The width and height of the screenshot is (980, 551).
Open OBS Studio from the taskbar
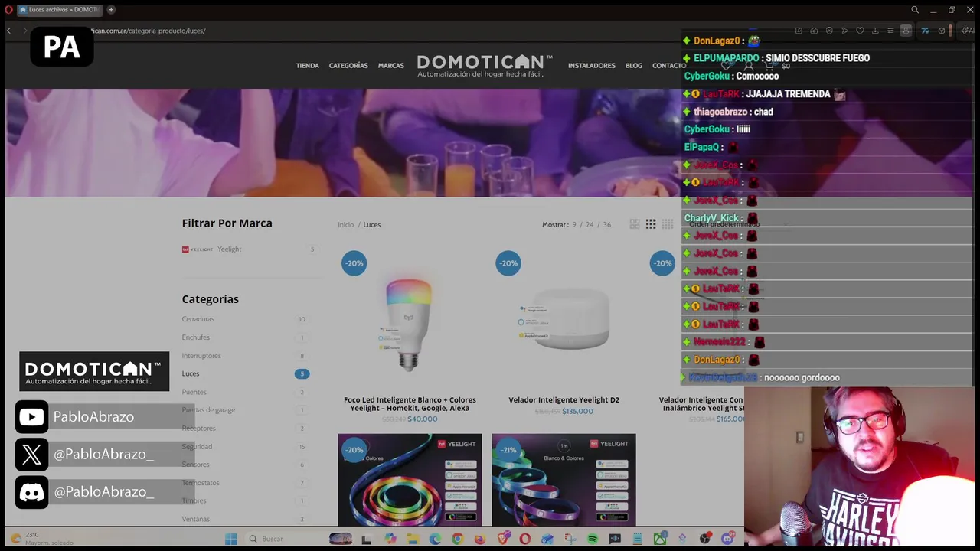point(704,539)
